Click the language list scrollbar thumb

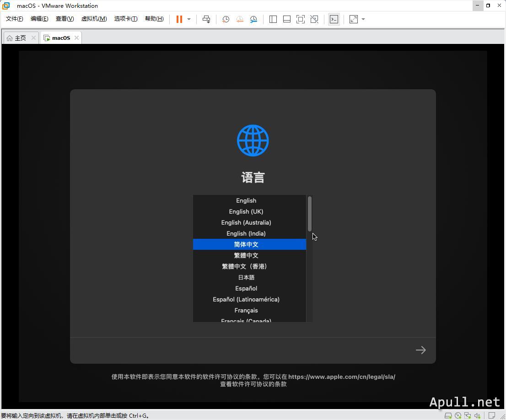(310, 214)
